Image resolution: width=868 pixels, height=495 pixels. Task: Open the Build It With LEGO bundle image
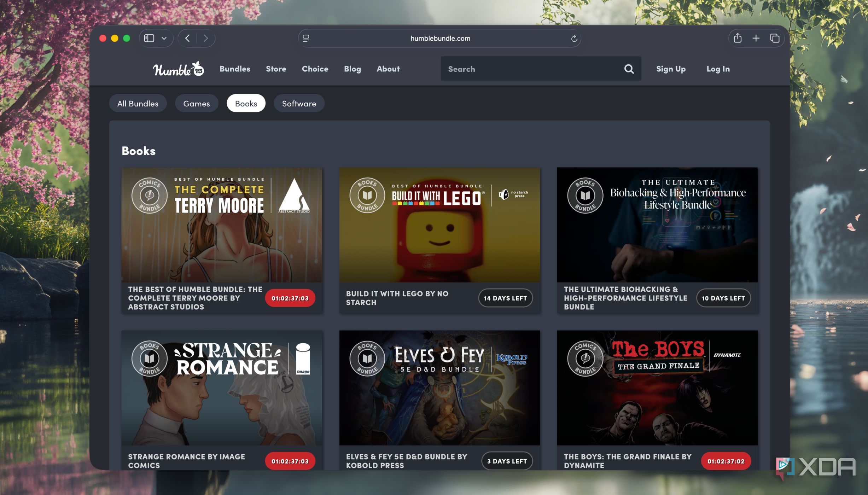[x=439, y=225]
